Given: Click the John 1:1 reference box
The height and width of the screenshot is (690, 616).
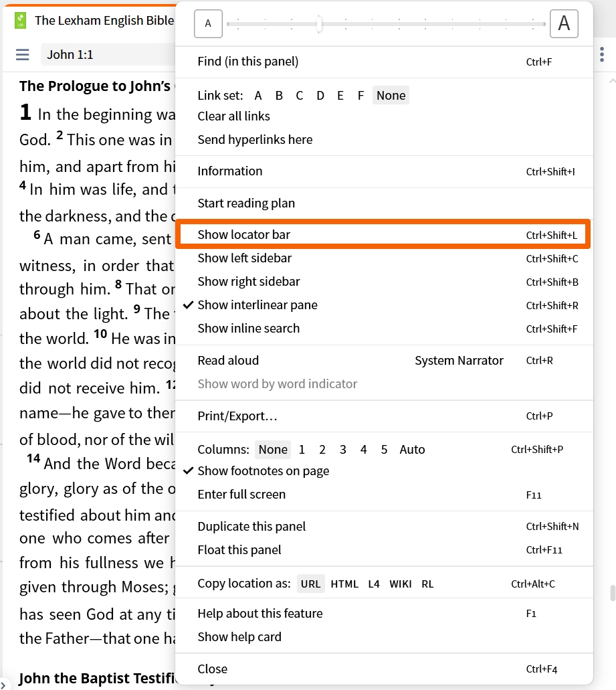Looking at the screenshot, I should [108, 55].
